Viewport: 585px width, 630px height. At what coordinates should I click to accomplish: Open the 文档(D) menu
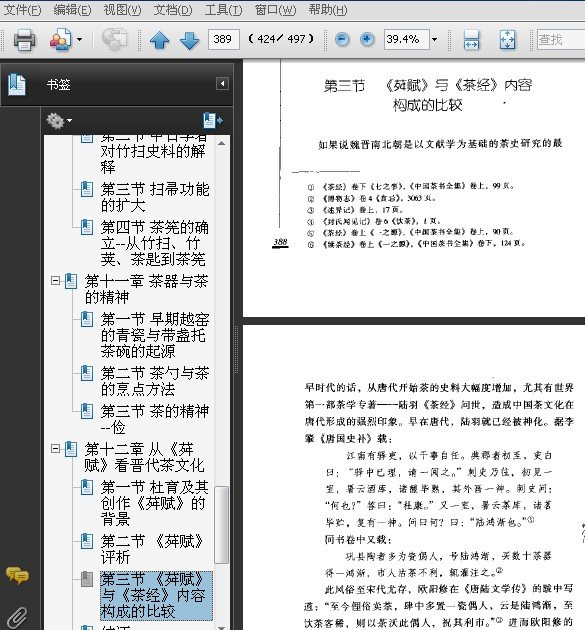click(x=173, y=9)
